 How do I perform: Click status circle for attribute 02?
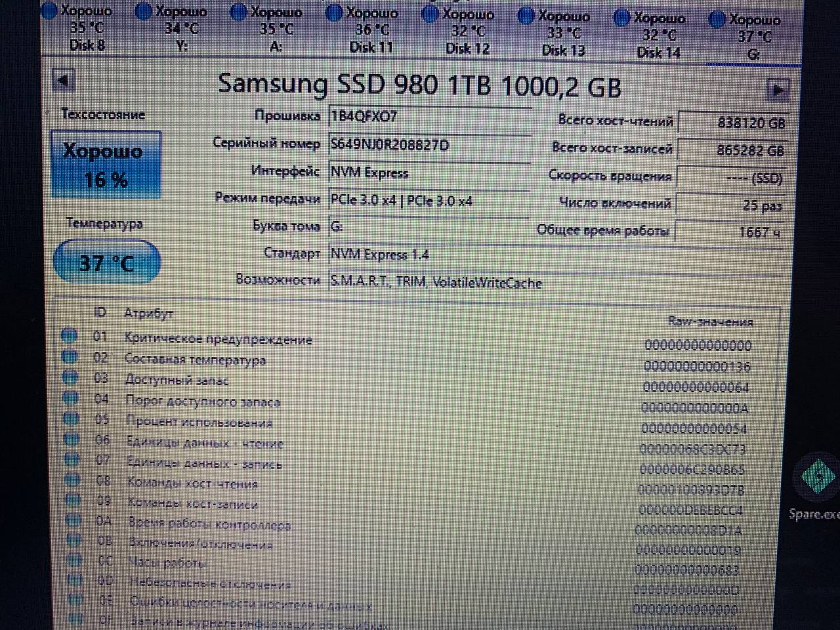(x=70, y=356)
